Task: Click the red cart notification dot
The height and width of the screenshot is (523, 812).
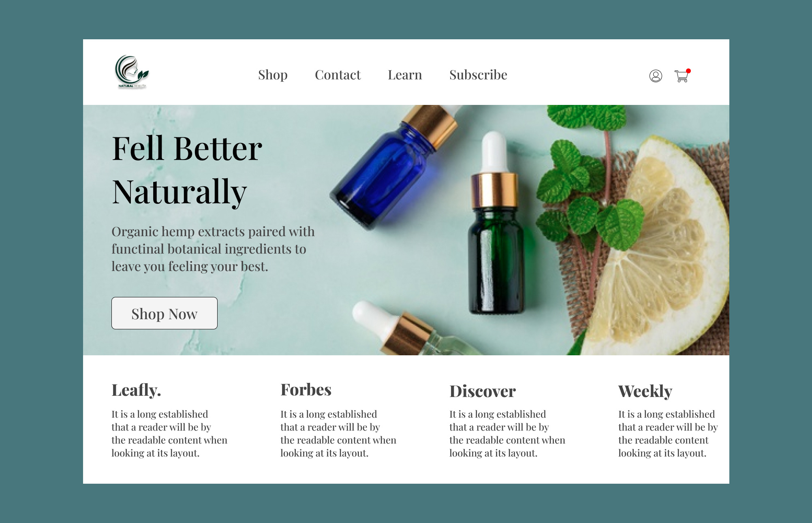Action: 688,71
